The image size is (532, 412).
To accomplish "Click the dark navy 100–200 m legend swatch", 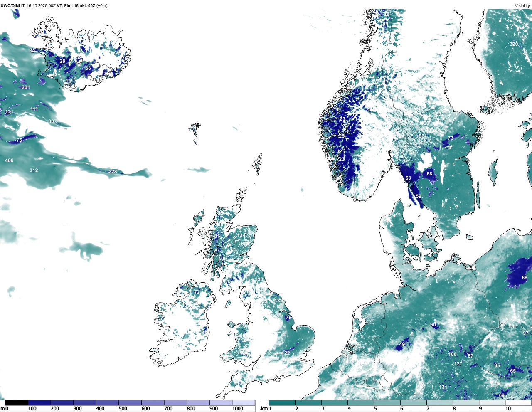I will pyautogui.click(x=39, y=402).
